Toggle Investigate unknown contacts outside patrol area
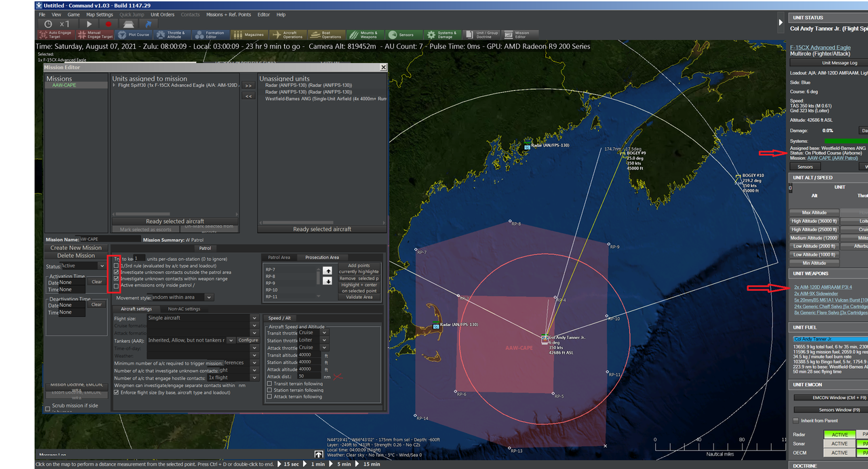 pos(116,272)
